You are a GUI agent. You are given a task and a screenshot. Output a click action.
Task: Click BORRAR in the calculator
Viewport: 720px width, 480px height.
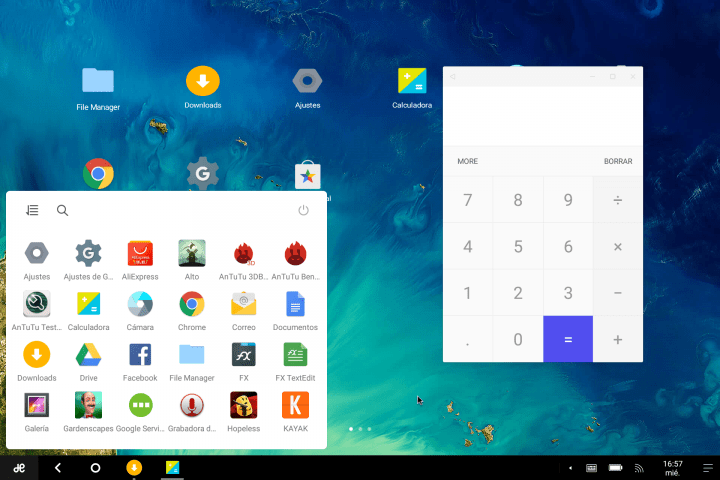(x=618, y=161)
